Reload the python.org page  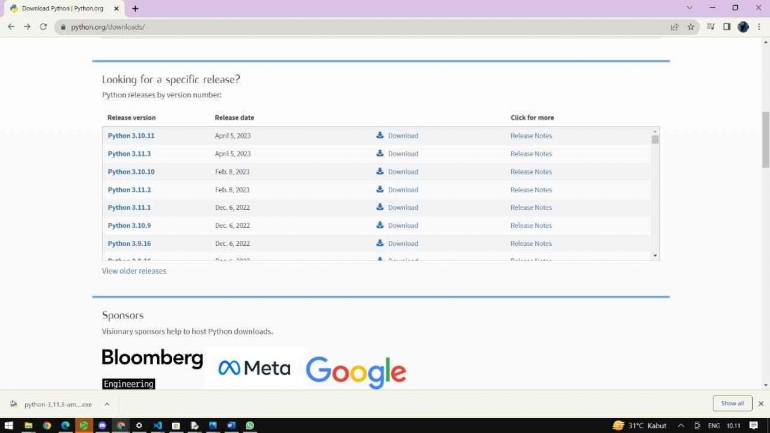click(x=43, y=27)
